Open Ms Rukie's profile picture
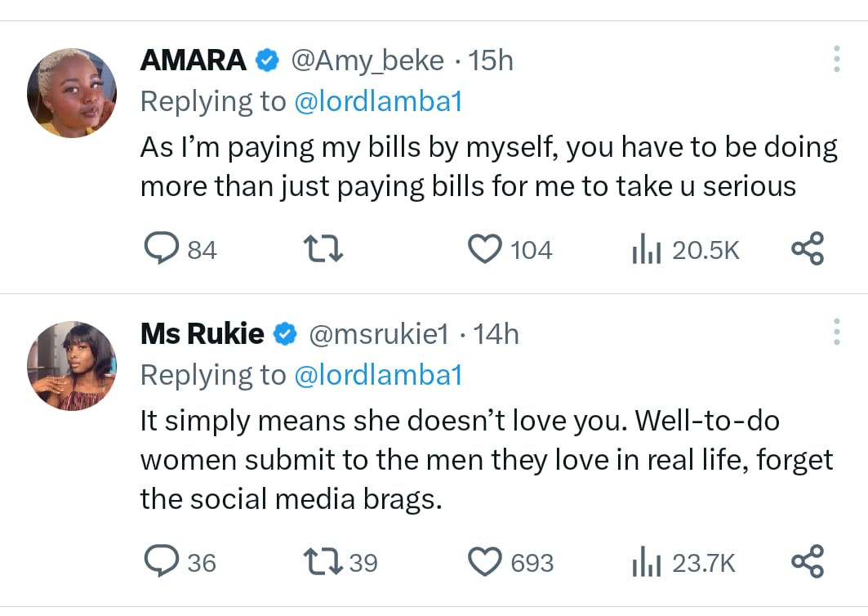Viewport: 868px width, 616px height. 72,364
